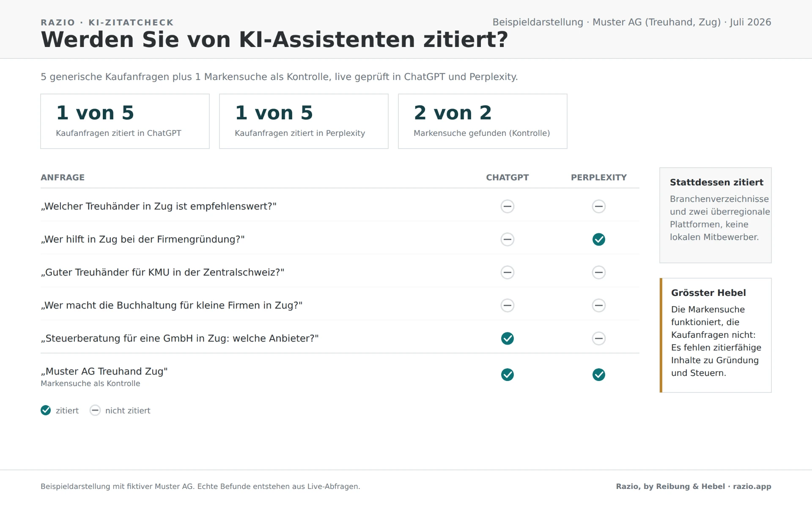Click ChatGPT checkmark in Muster AG Treuhand row
Viewport: 812px width, 508px height.
507,375
